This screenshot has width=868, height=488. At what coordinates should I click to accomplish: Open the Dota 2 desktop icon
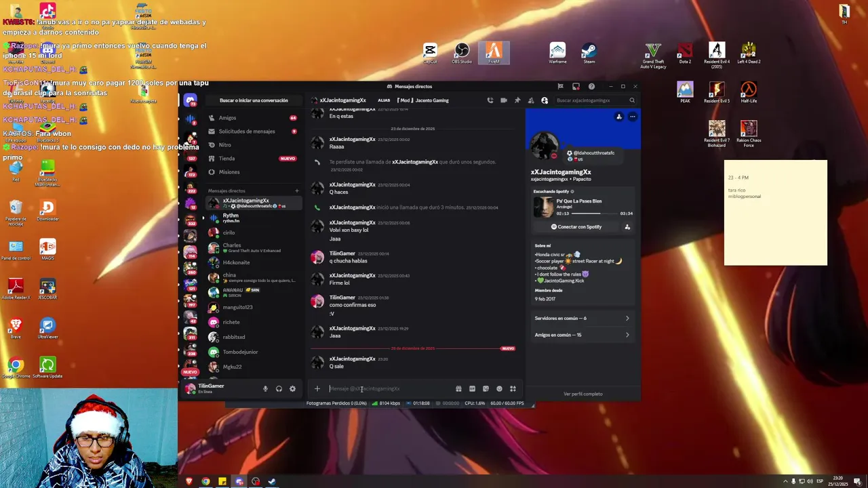point(685,54)
